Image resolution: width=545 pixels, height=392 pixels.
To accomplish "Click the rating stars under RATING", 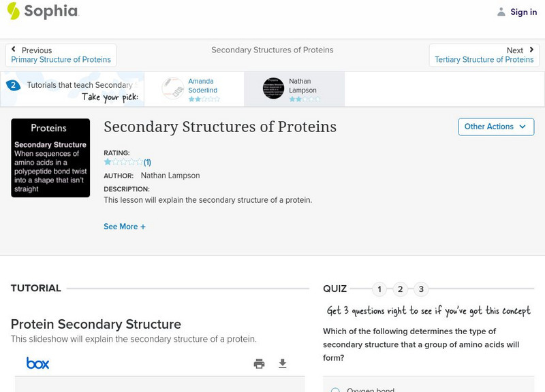I will coord(123,162).
